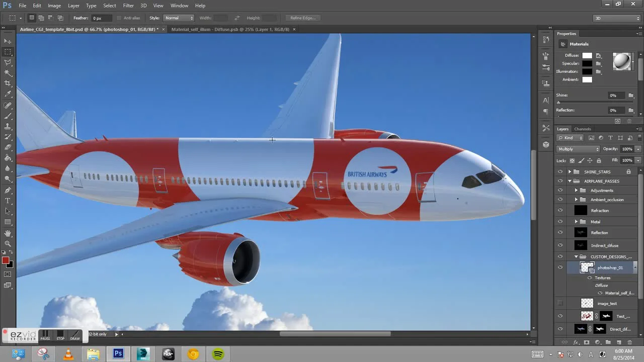The image size is (644, 362).
Task: Open the Image menu
Action: (x=54, y=6)
